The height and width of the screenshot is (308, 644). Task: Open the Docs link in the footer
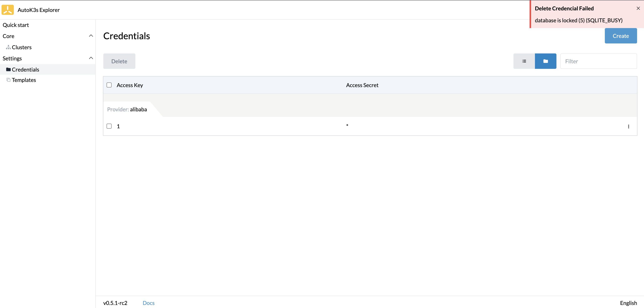coord(148,303)
